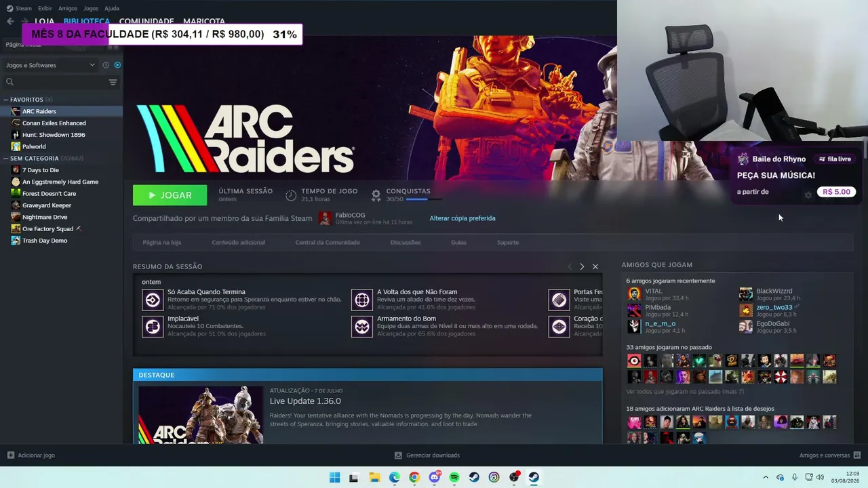This screenshot has height=488, width=868.
Task: Open the library filter options icon
Action: tap(113, 82)
